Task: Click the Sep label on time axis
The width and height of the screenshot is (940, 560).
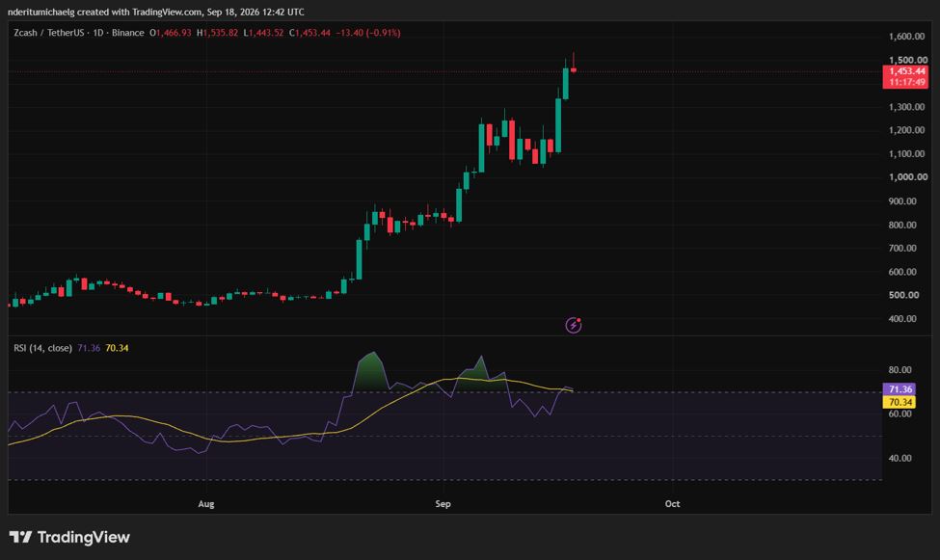Action: pyautogui.click(x=443, y=504)
